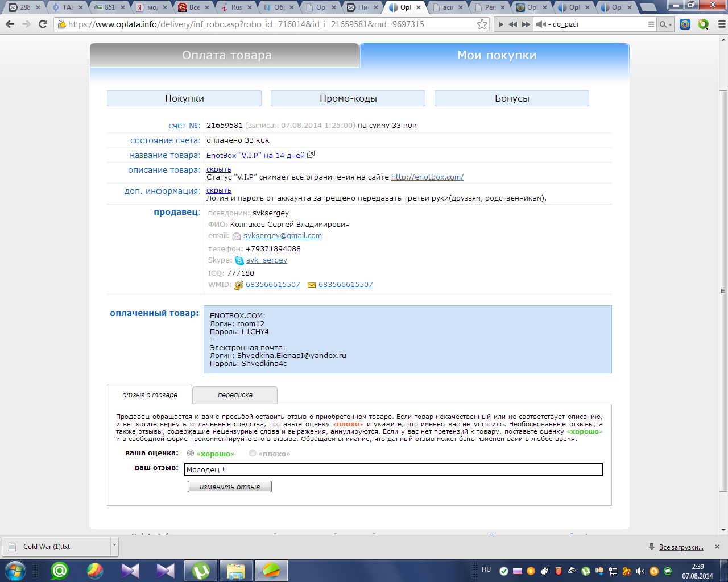Click the Skype icon next to svk_sergey
Viewport: 728px width, 582px height.
[239, 260]
